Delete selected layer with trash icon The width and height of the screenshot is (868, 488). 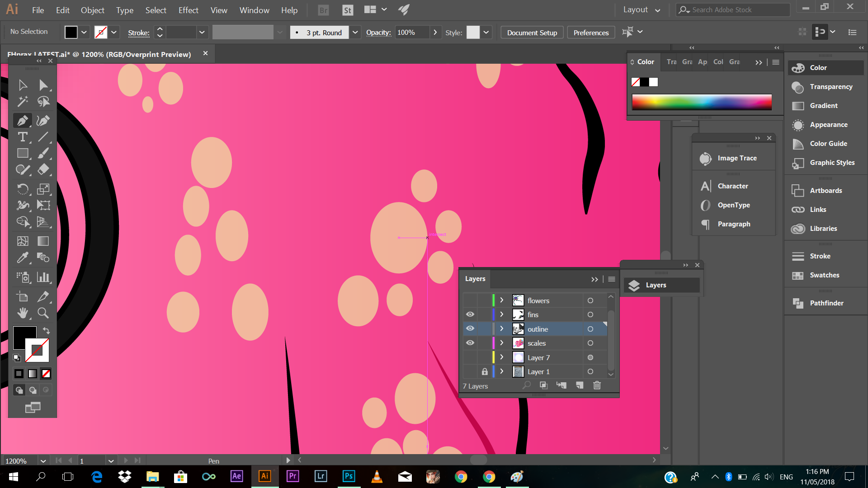tap(597, 385)
